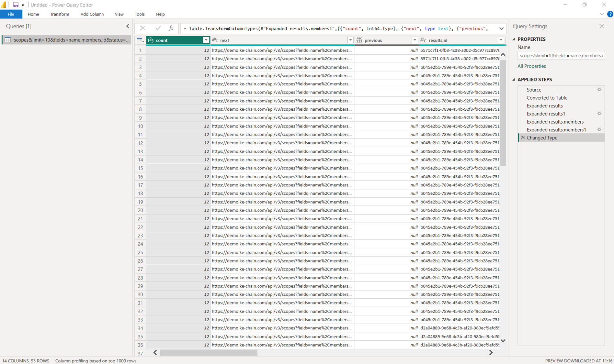Click the ABC data type icon on next column

tap(215, 40)
